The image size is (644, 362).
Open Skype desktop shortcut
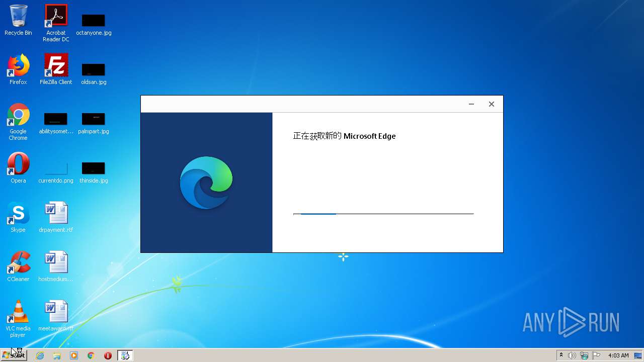18,217
